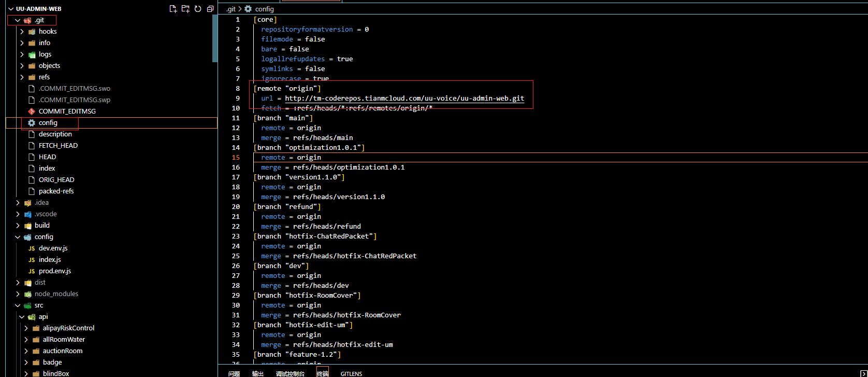Image resolution: width=868 pixels, height=377 pixels.
Task: Expand the build folder
Action: pyautogui.click(x=18, y=226)
